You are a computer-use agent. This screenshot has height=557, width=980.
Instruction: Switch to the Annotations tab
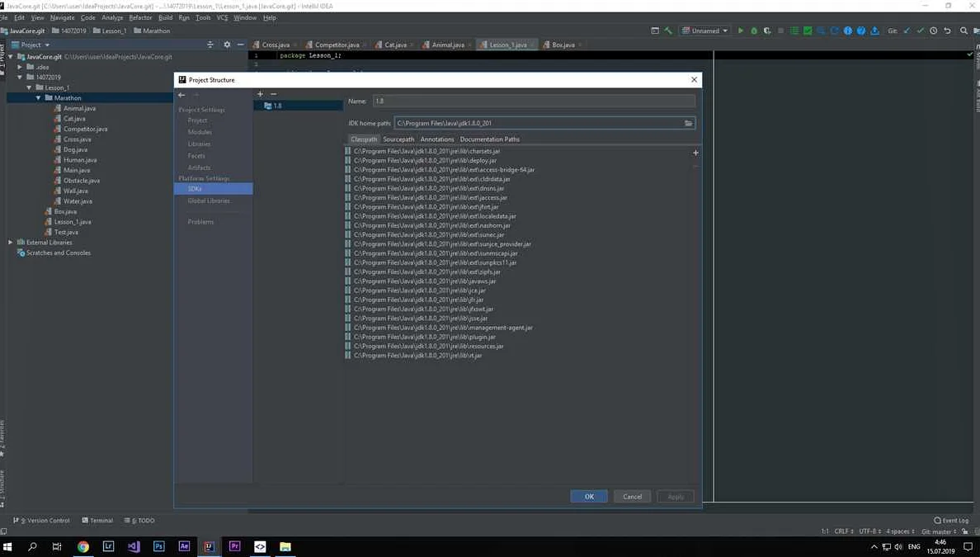pyautogui.click(x=437, y=139)
